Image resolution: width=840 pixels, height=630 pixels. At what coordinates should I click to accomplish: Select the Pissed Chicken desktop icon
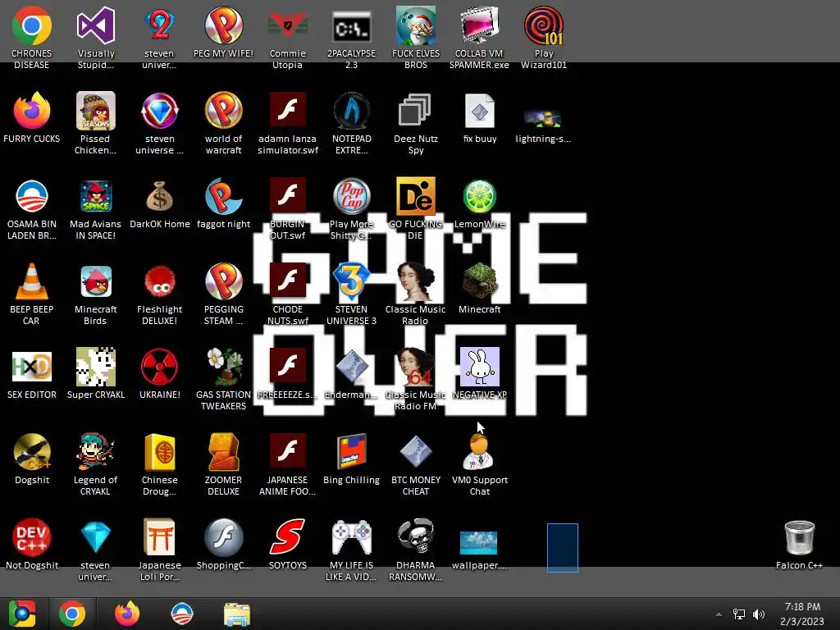point(95,111)
